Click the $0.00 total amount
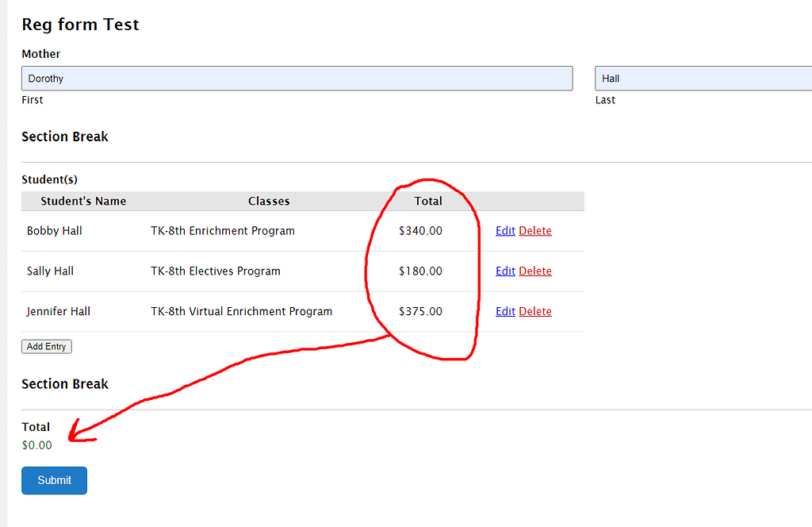The image size is (812, 527). (36, 445)
